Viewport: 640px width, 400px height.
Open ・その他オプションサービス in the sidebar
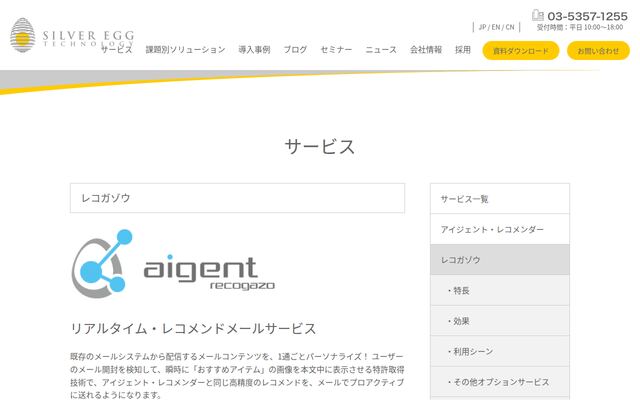(500, 382)
